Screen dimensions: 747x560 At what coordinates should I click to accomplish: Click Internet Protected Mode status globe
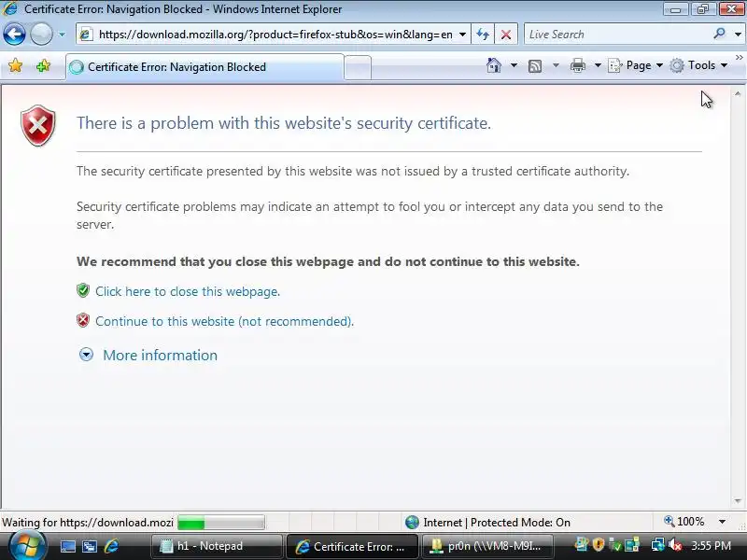(412, 523)
